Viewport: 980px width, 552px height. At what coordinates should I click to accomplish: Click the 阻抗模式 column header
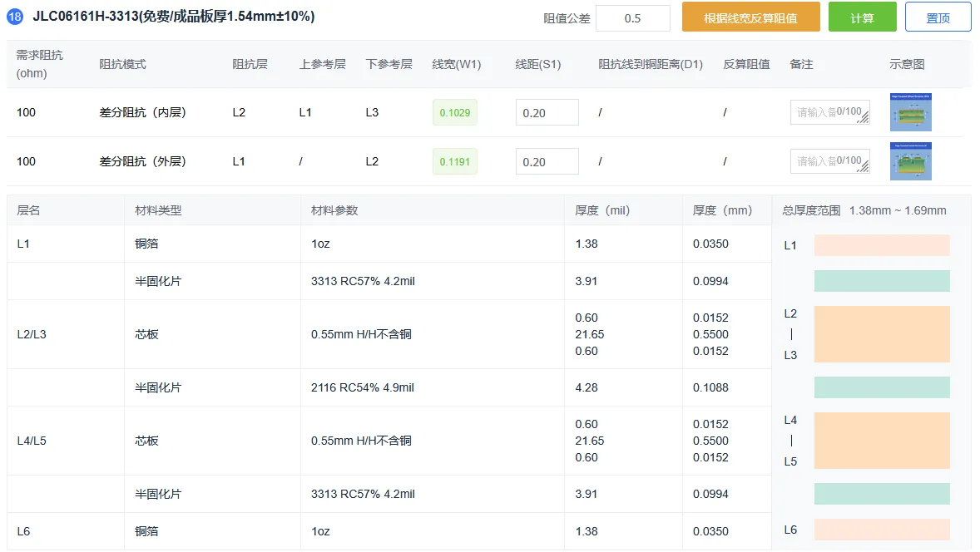[122, 64]
